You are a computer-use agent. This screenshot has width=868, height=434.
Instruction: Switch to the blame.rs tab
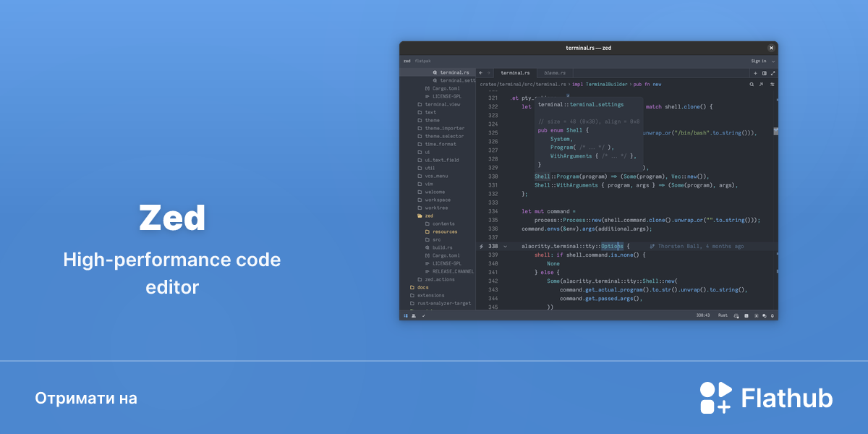tap(555, 73)
